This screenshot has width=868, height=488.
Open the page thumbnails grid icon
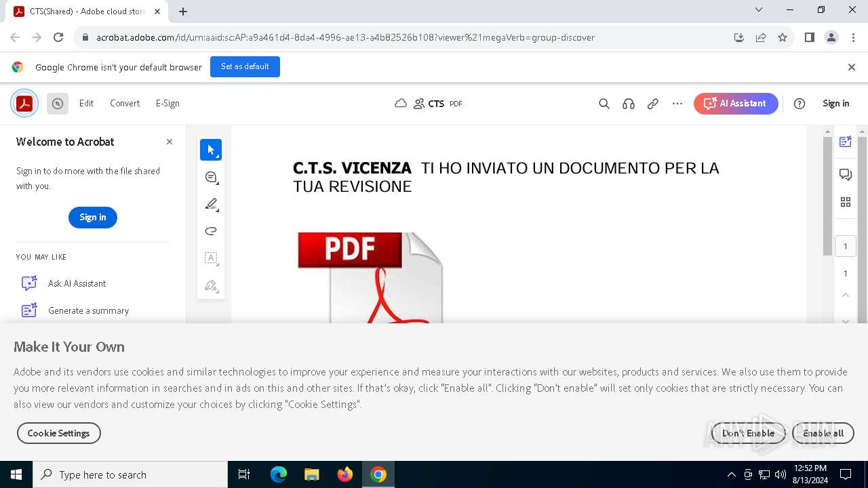846,202
